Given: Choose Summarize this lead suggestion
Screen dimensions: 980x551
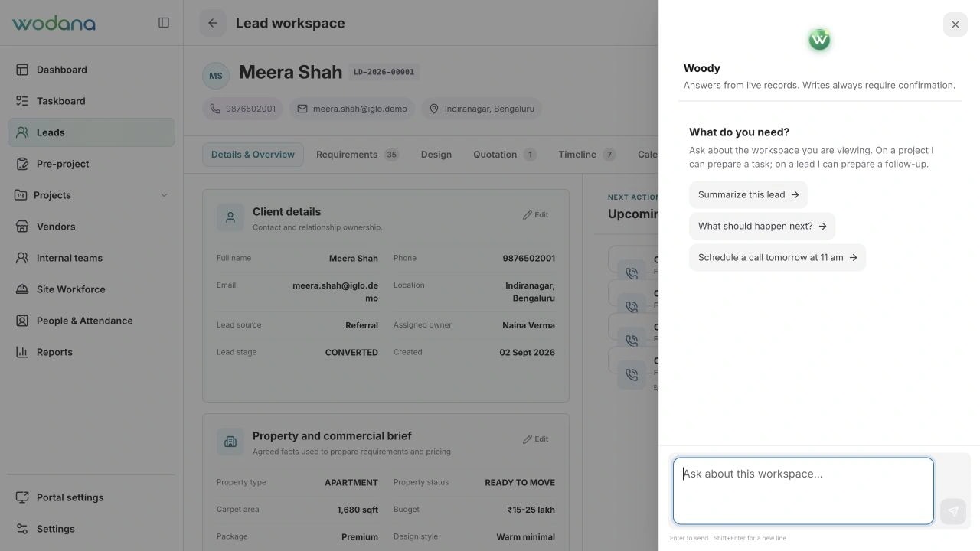Looking at the screenshot, I should (x=749, y=194).
